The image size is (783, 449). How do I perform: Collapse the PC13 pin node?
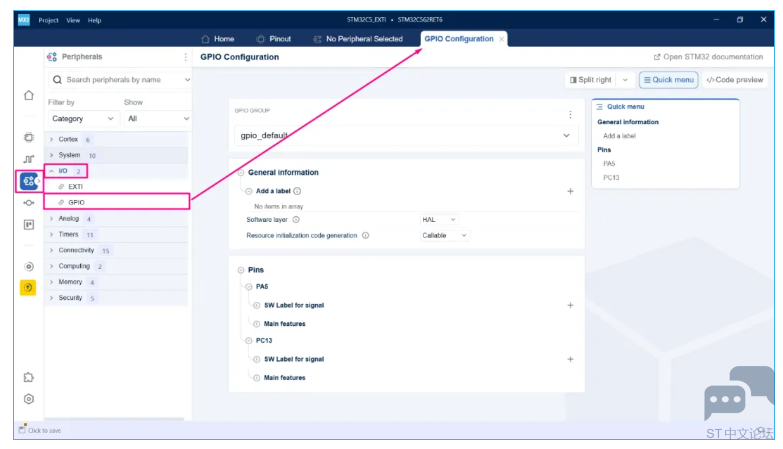[249, 341]
